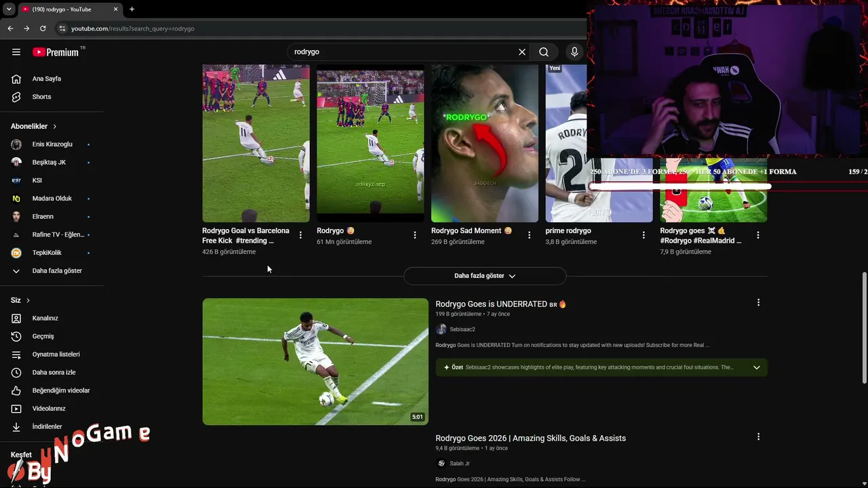
Task: Open Kanalınız channel icon
Action: pyautogui.click(x=16, y=319)
